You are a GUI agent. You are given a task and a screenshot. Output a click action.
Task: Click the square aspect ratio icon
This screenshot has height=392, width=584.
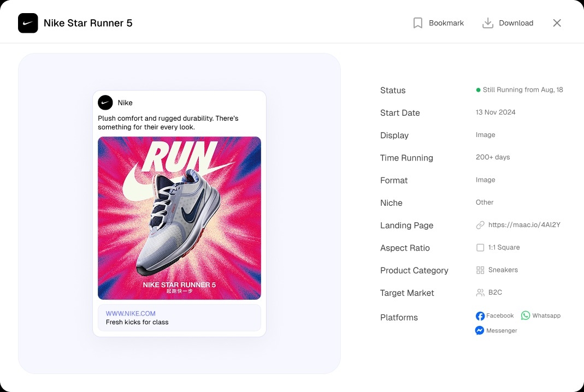480,247
